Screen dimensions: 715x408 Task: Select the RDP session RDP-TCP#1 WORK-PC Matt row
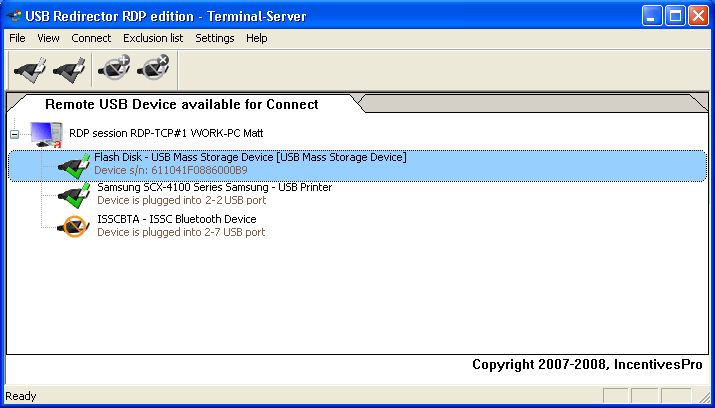(166, 134)
